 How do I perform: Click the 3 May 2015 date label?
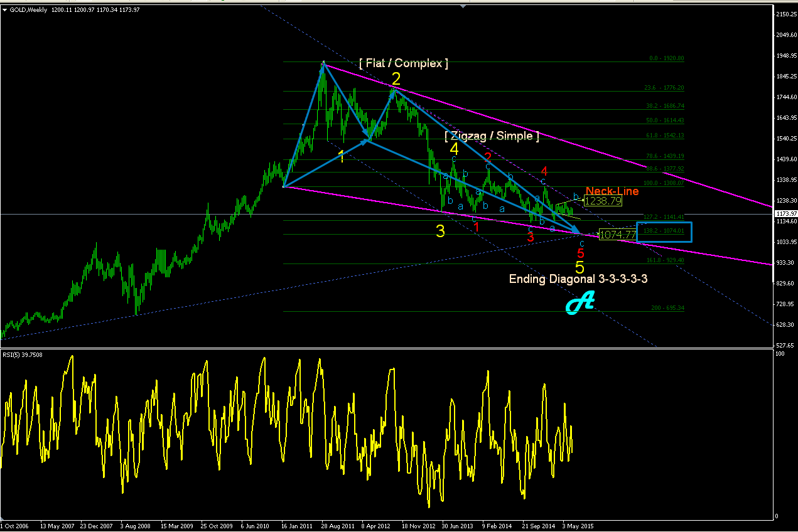[578, 526]
